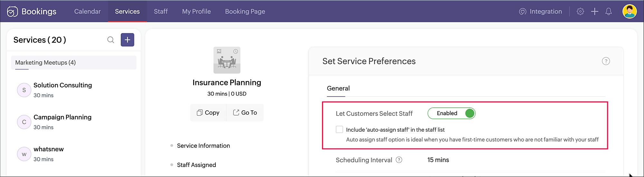Click the plus icon in top bar
This screenshot has width=644, height=177.
coord(594,12)
